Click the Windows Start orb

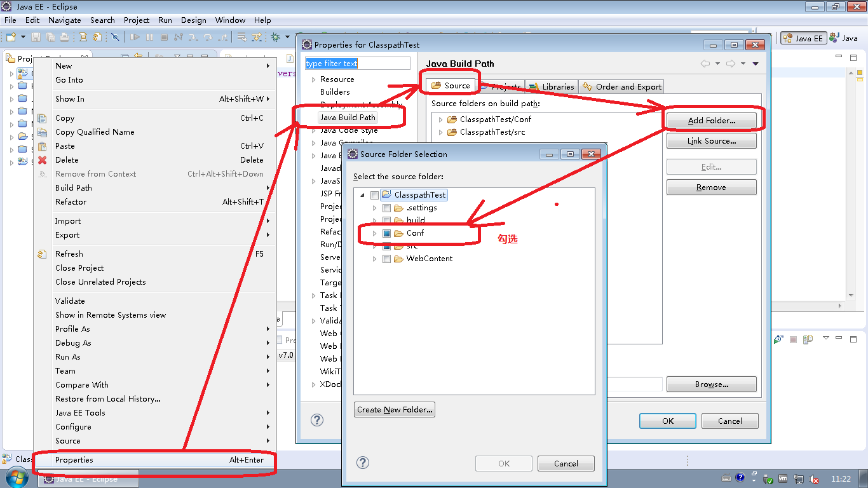point(16,478)
